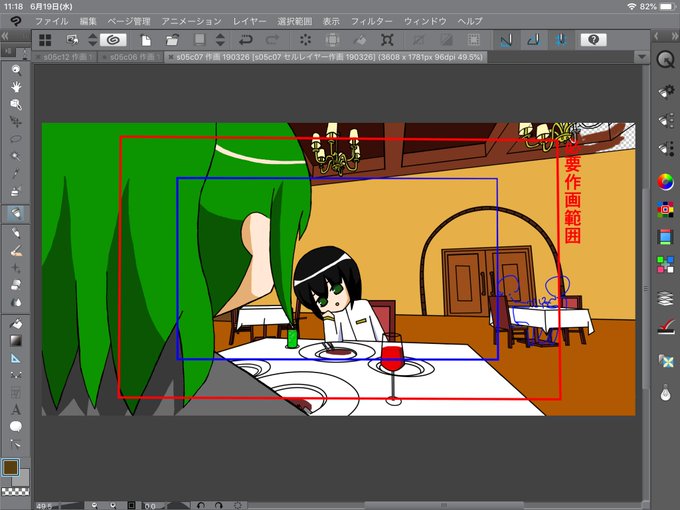Viewport: 680px width, 510px height.
Task: Open the help question-mark button
Action: tap(594, 40)
